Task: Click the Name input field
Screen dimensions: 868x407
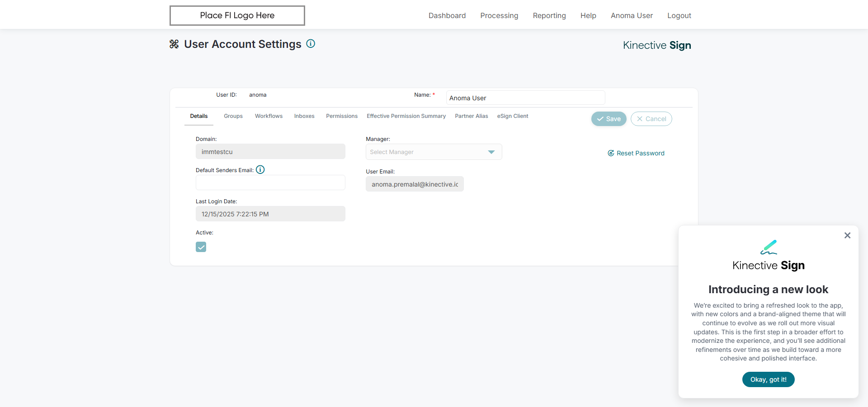Action: [x=525, y=98]
